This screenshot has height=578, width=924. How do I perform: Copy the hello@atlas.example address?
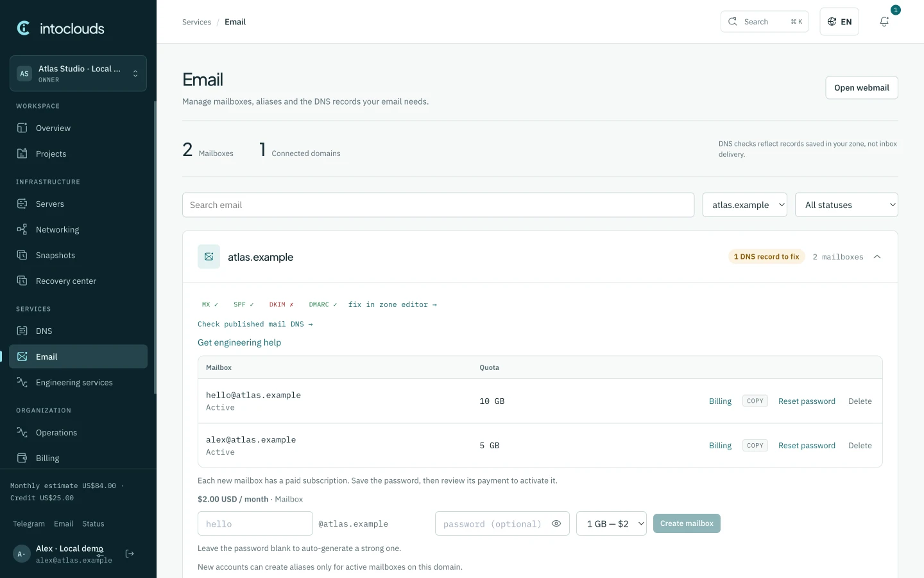(755, 401)
